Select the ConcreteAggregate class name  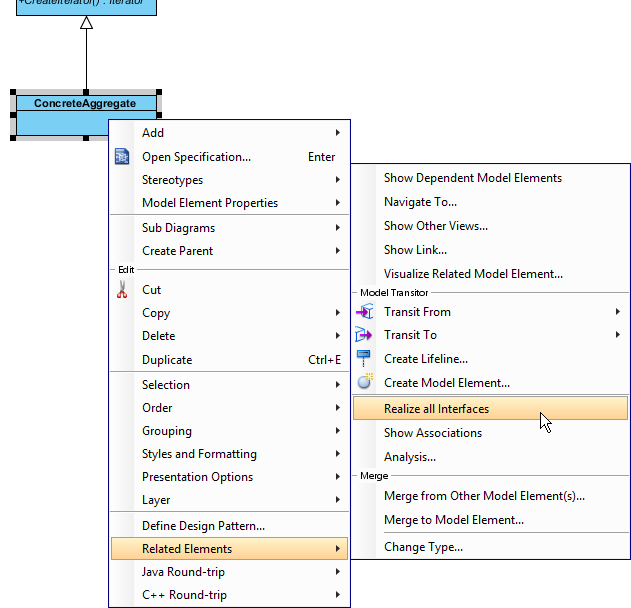coord(85,103)
